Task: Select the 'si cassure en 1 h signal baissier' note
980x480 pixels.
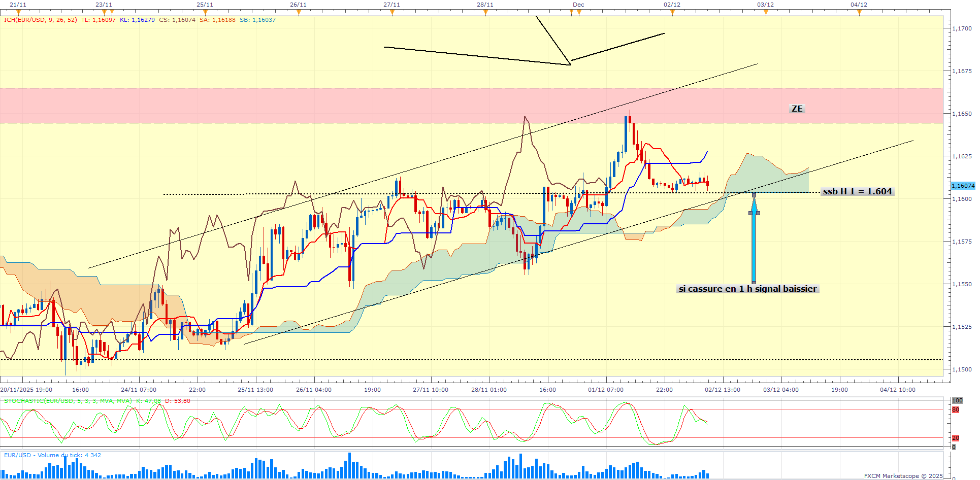Action: point(748,289)
